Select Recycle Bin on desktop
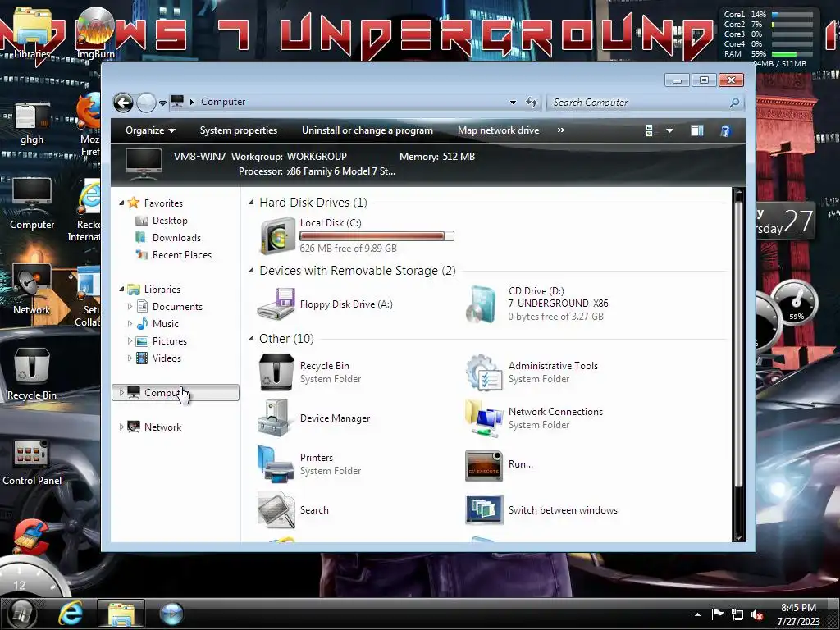The height and width of the screenshot is (630, 840). pyautogui.click(x=32, y=374)
